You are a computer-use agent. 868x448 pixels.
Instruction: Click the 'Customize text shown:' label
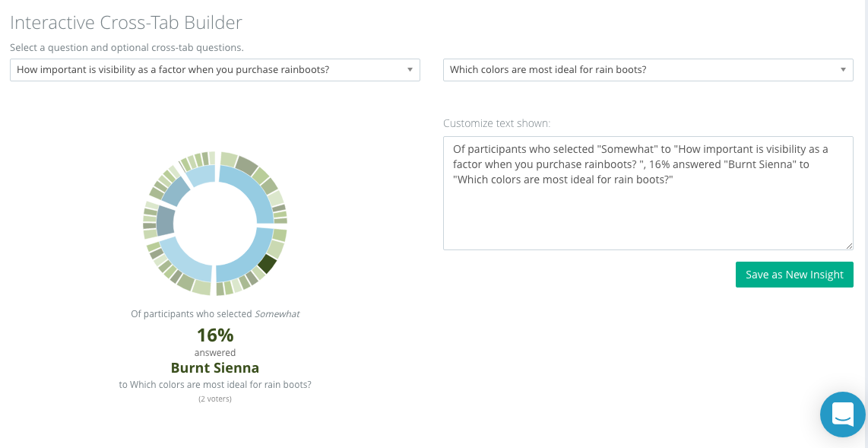(497, 123)
